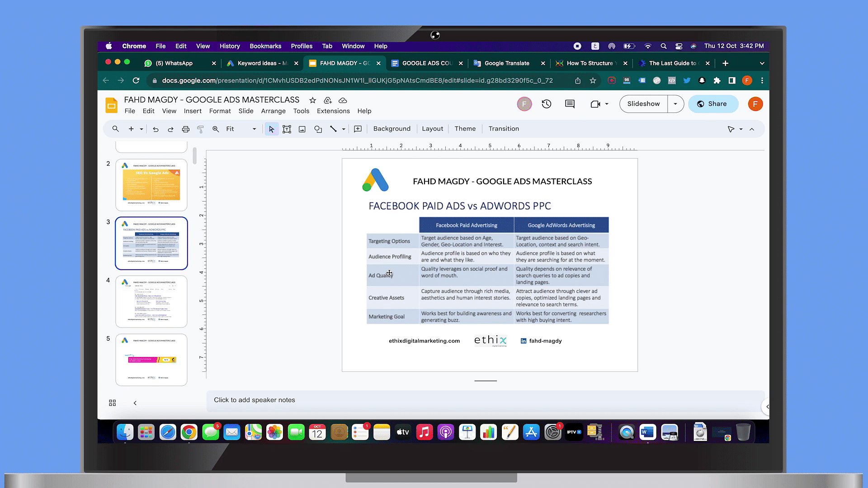Open version history clock icon
This screenshot has width=868, height=488.
tap(547, 104)
